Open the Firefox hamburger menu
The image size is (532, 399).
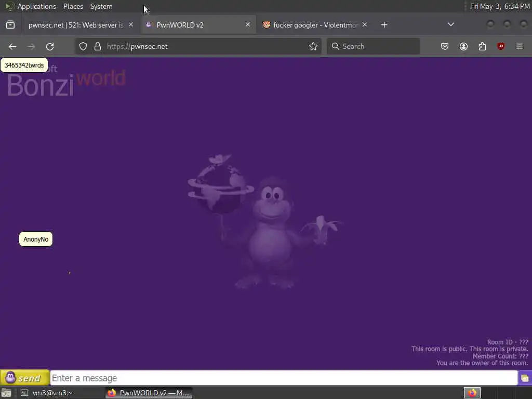tap(520, 46)
